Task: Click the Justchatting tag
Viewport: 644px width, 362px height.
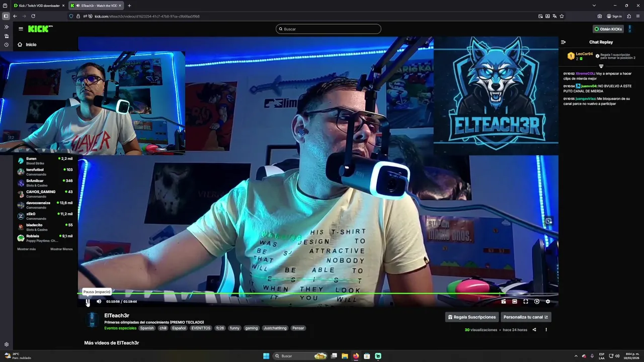Action: pyautogui.click(x=275, y=328)
